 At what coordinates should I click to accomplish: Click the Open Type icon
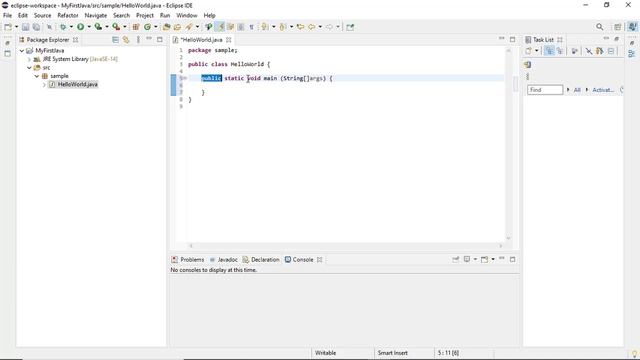coord(166,27)
